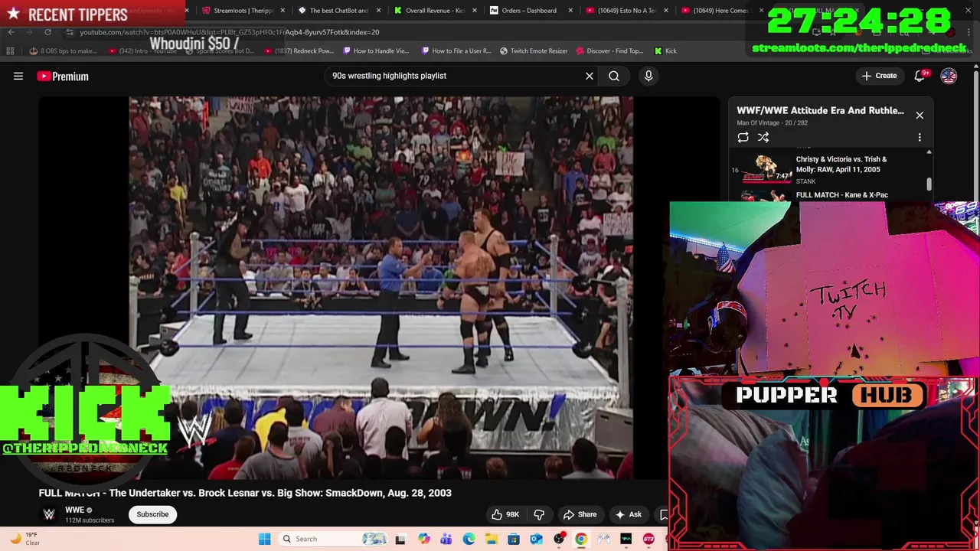Click the browser address bar URL
This screenshot has width=980, height=551.
tap(230, 32)
